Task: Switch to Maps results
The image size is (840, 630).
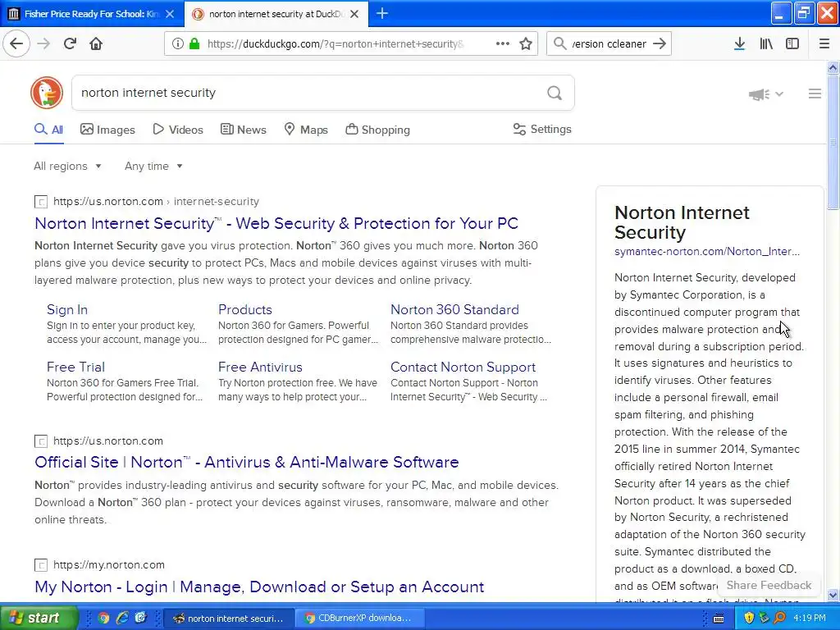Action: click(x=306, y=130)
